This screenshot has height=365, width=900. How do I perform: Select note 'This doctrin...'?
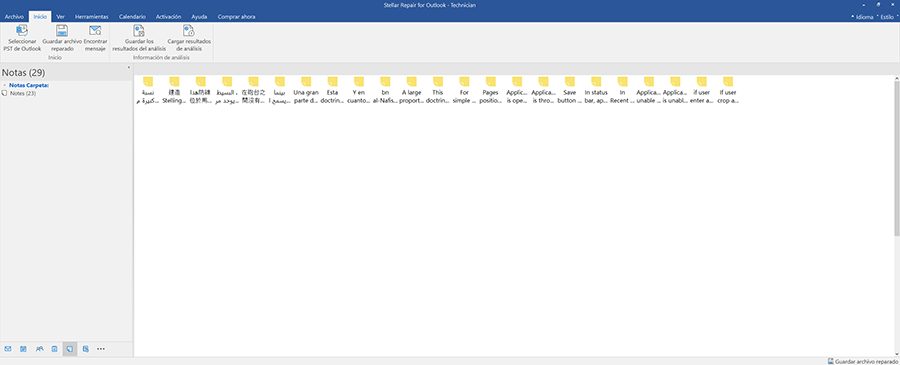click(x=438, y=90)
